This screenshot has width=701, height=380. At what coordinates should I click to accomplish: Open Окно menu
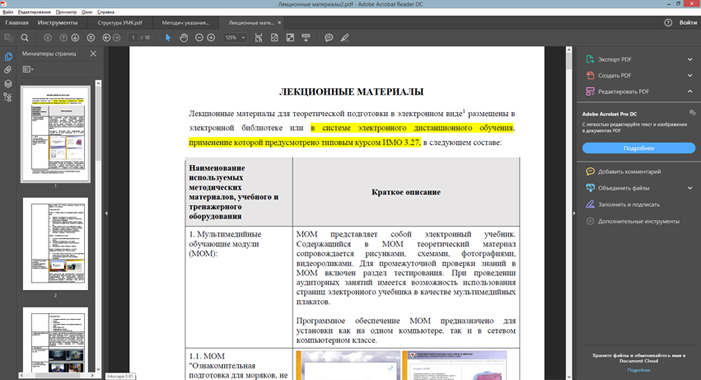(87, 12)
